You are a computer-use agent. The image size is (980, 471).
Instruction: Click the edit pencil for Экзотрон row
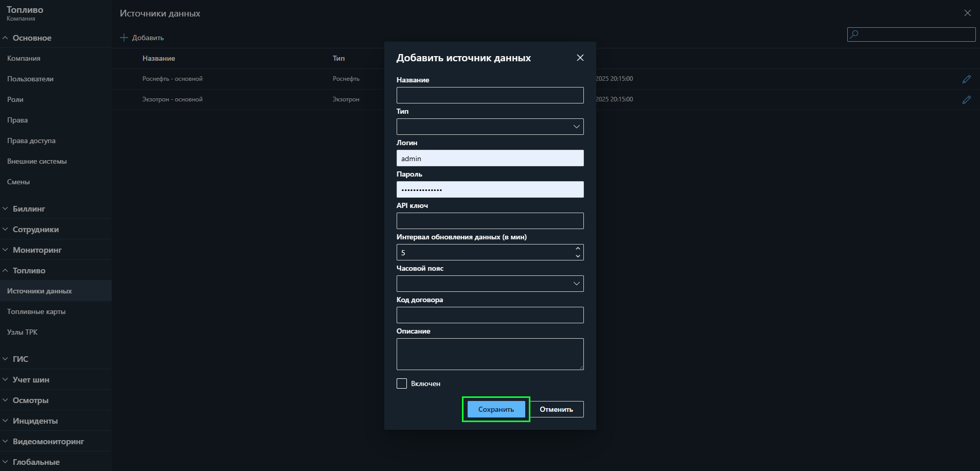(967, 100)
